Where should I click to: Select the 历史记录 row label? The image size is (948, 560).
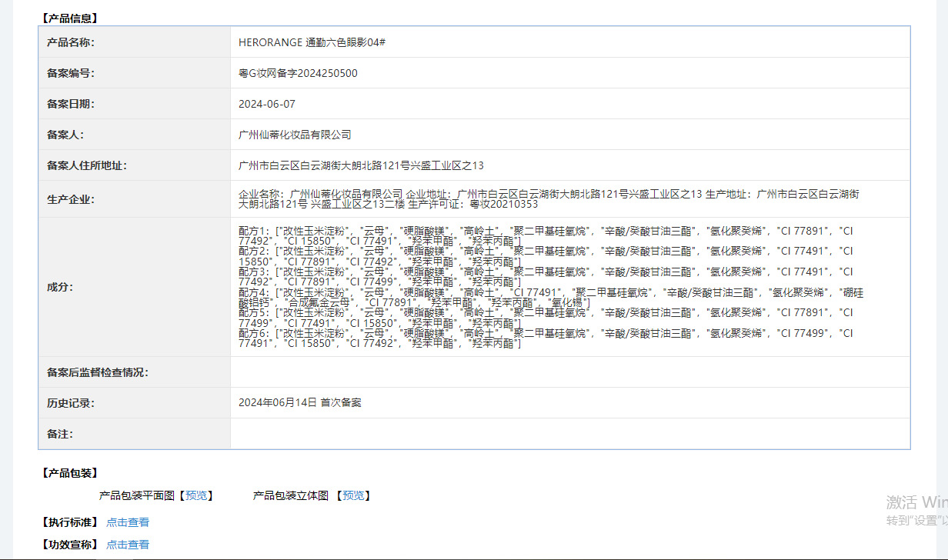[x=71, y=403]
